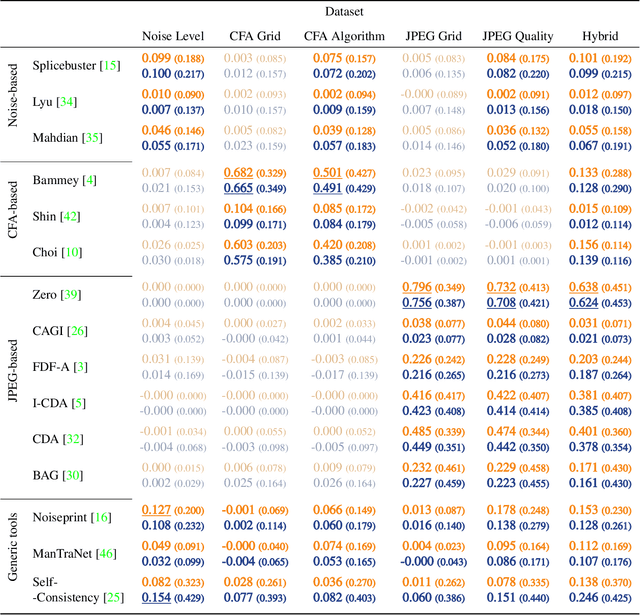The width and height of the screenshot is (640, 615).
Task: Click the Choi method name
Action: point(44,252)
